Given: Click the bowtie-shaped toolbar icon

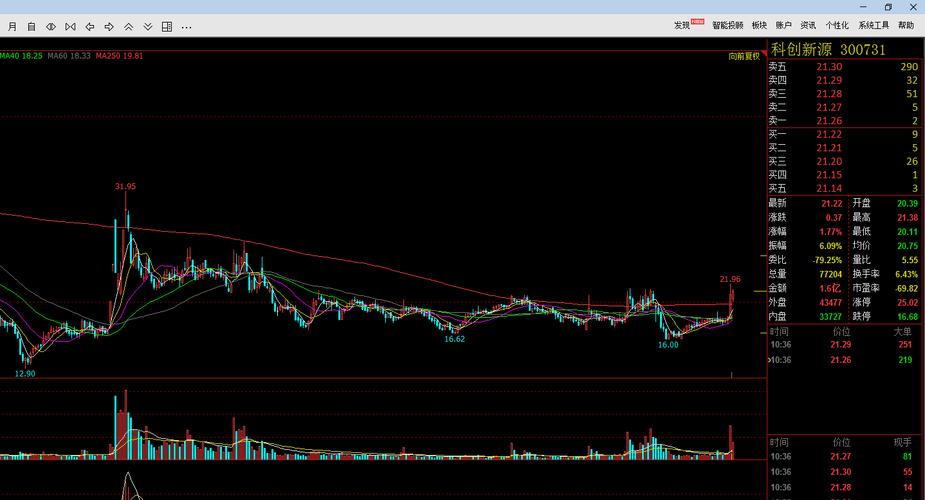Looking at the screenshot, I should coord(70,26).
